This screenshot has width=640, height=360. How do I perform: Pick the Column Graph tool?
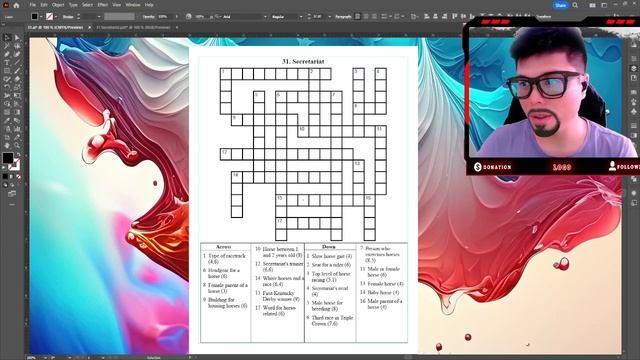tap(17, 129)
